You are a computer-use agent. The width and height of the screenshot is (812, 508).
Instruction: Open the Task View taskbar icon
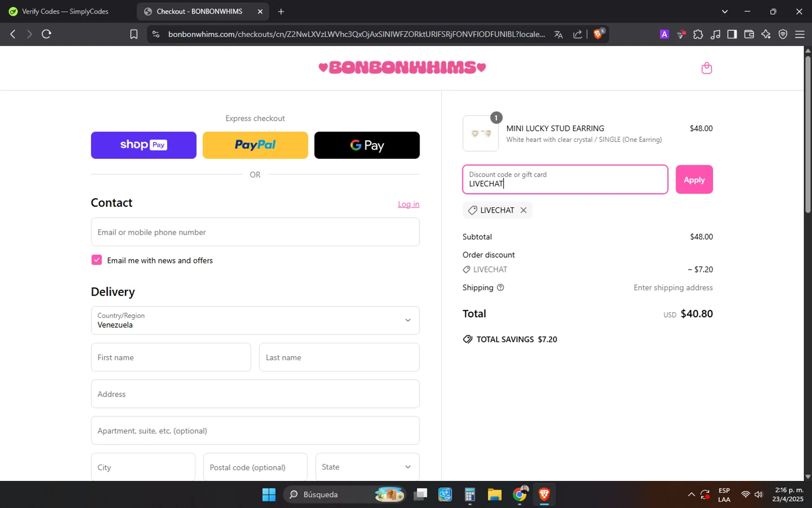tap(420, 494)
